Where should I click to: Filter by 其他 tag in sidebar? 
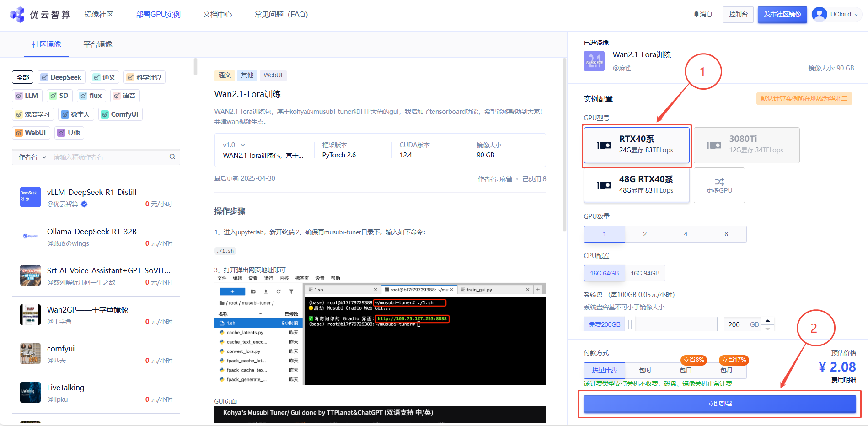[69, 133]
